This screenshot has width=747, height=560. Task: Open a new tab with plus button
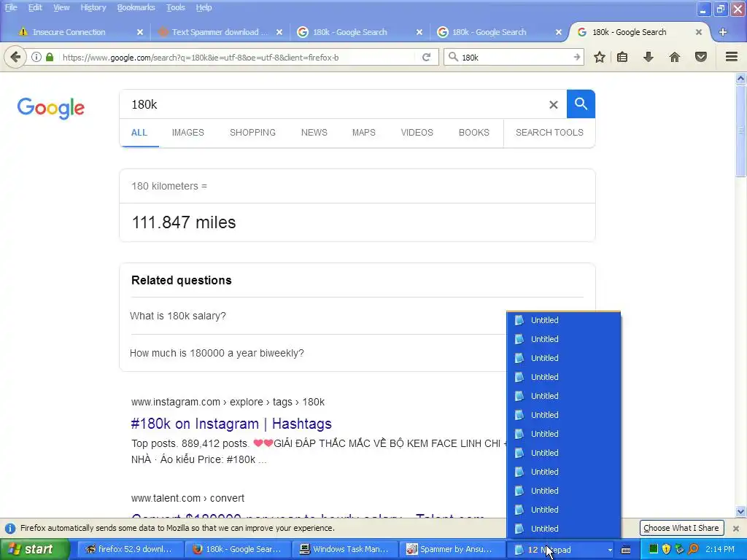(x=723, y=32)
